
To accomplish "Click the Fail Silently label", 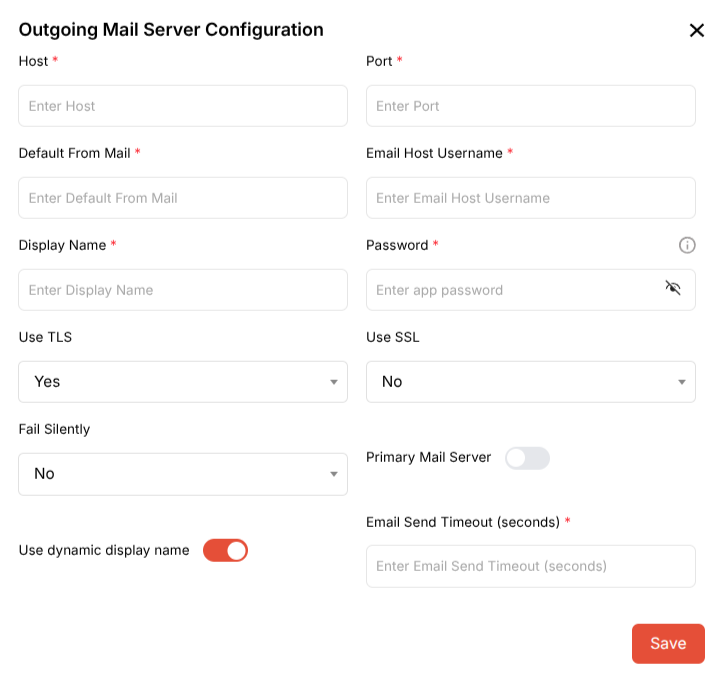I will (54, 429).
